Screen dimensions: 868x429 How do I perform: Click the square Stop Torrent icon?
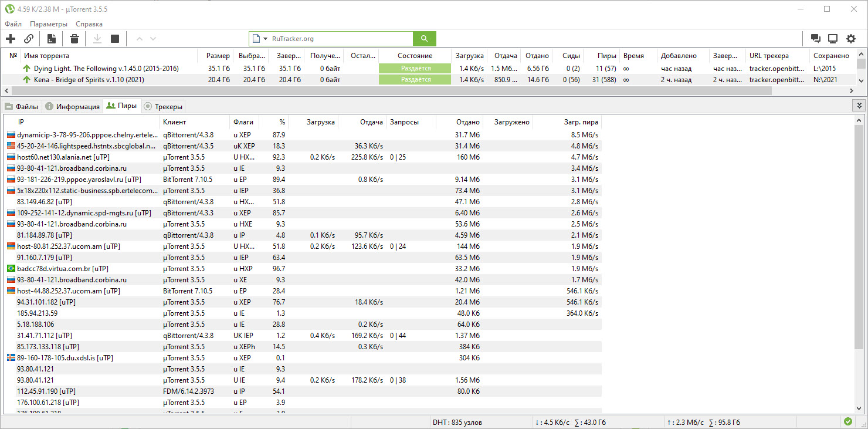(x=115, y=39)
